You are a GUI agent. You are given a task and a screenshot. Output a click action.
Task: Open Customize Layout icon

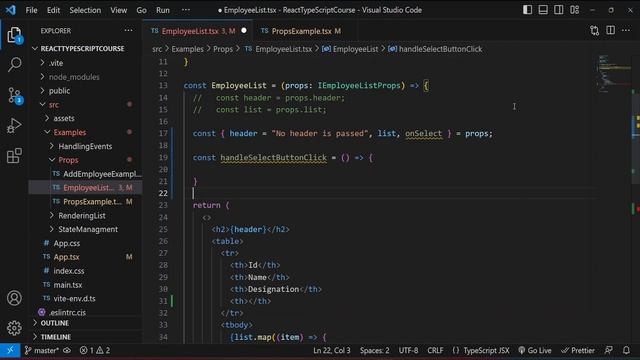(x=574, y=10)
